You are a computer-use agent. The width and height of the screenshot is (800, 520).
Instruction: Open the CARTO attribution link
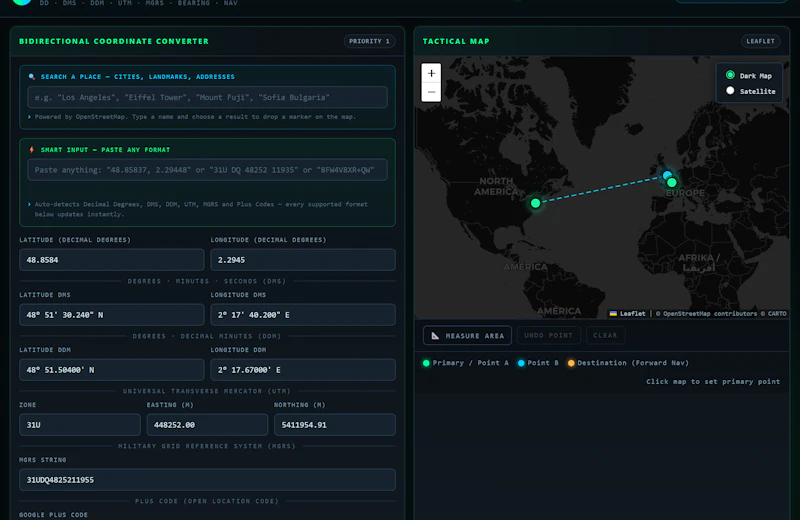(777, 313)
